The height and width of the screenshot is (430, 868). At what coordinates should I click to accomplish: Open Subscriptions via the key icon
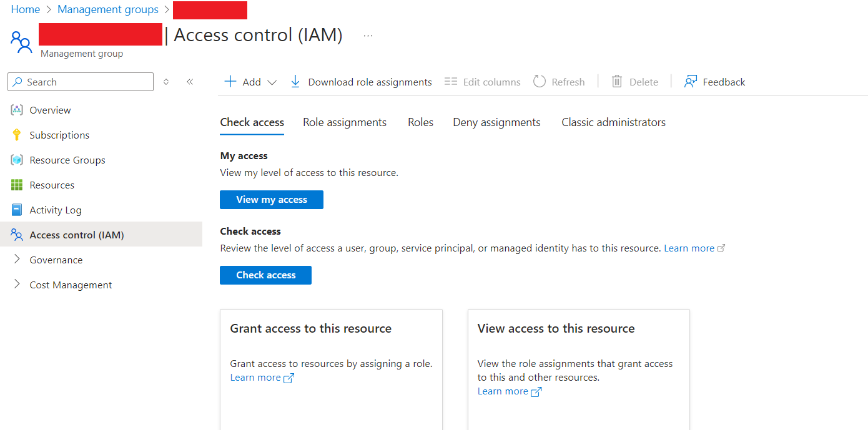17,135
